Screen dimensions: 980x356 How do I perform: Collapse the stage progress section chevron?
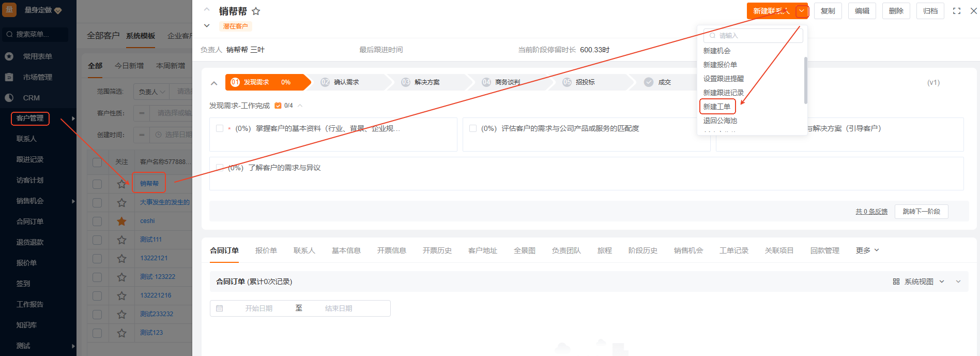214,83
